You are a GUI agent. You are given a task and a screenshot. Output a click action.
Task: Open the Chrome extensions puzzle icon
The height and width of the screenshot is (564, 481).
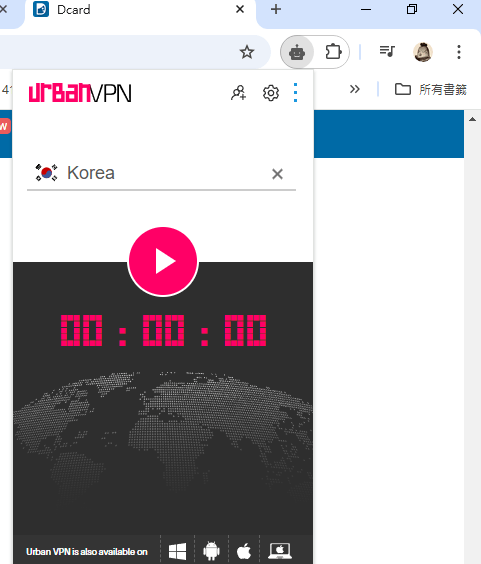[x=333, y=52]
